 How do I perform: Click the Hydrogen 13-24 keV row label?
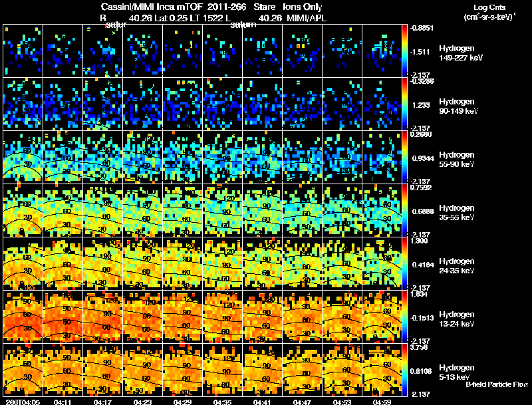point(456,319)
